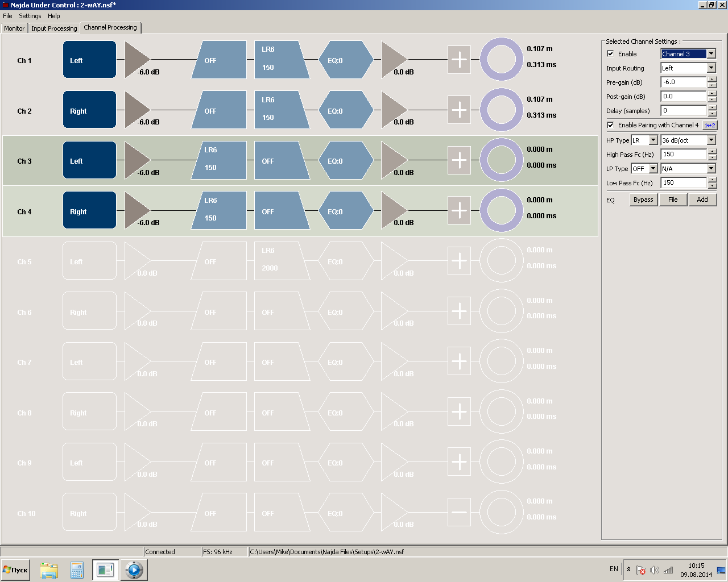This screenshot has height=582, width=728.
Task: Click the Pre-gain value field
Action: click(684, 82)
